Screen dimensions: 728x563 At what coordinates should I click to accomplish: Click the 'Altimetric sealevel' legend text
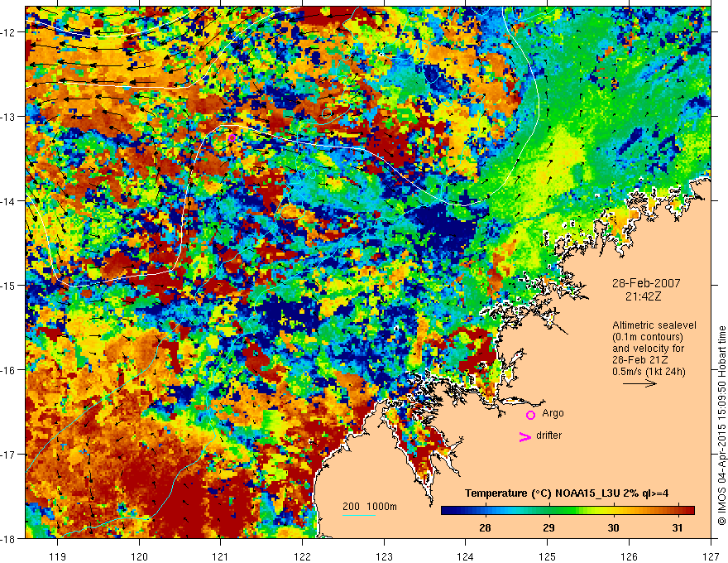coord(652,325)
